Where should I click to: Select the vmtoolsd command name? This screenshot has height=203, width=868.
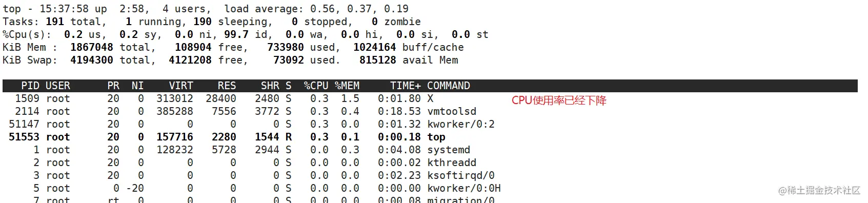tap(452, 111)
